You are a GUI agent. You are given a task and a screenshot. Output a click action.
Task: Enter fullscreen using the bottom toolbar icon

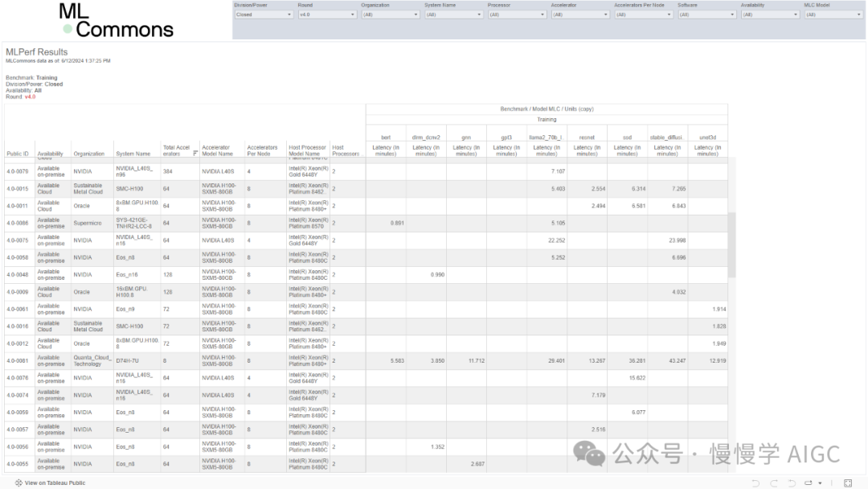click(x=848, y=483)
